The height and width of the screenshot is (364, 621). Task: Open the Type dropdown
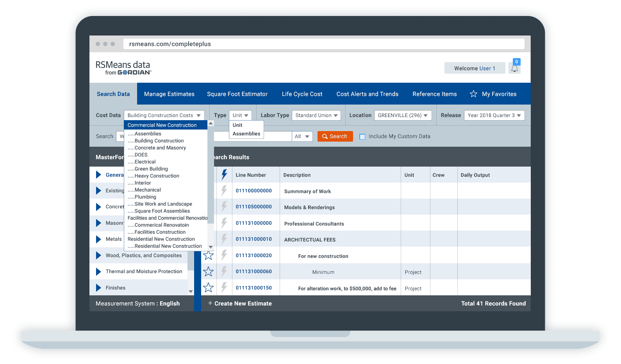pos(240,115)
